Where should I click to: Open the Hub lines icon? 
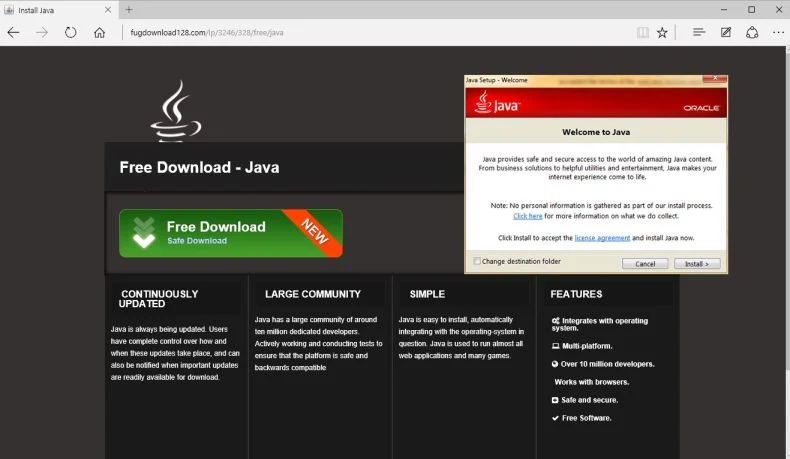click(x=699, y=32)
